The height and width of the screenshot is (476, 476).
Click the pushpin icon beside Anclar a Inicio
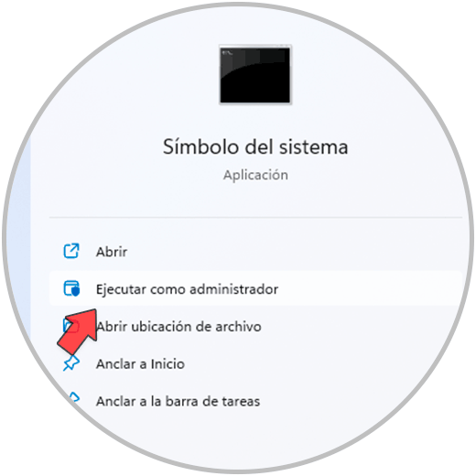click(x=71, y=363)
